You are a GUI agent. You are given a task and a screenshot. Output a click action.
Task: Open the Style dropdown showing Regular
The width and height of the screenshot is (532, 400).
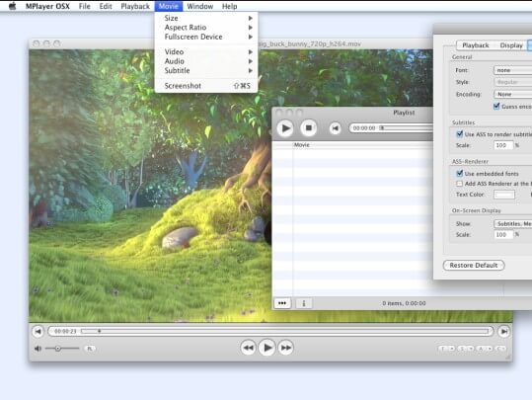[x=512, y=82]
